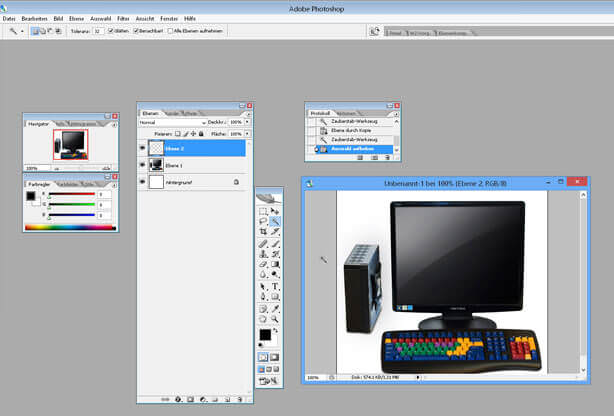Select the Notes tool

[x=263, y=309]
